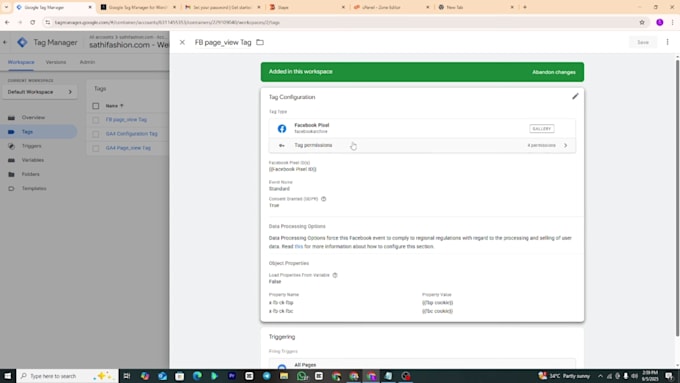Click the browser tab search dropdown arrow

tap(6, 7)
